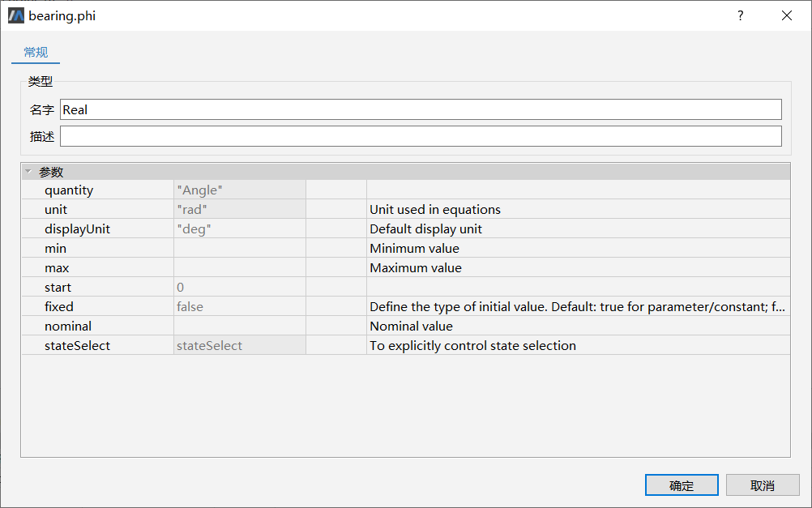Viewport: 812px width, 508px height.
Task: Select the stateSelect parameter name row
Action: pyautogui.click(x=78, y=345)
